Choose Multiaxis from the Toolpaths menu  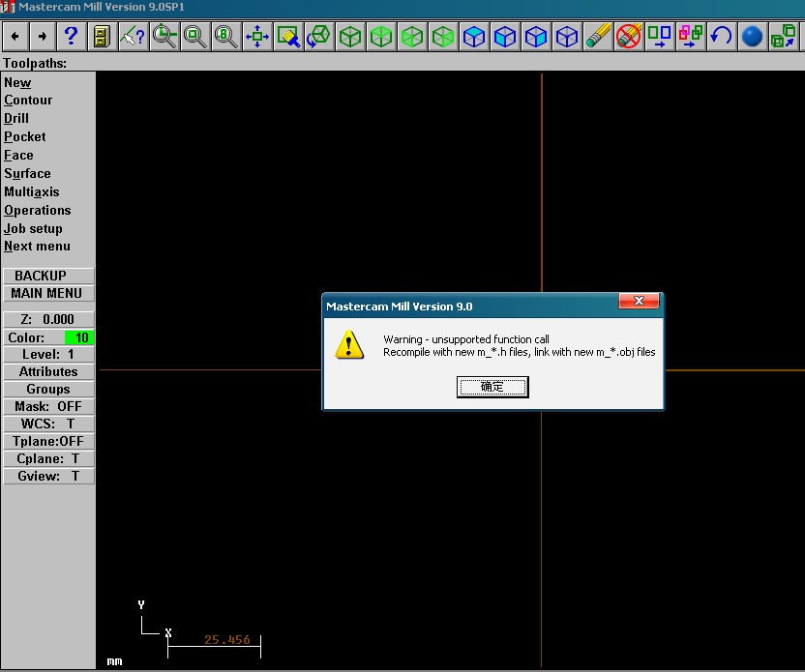point(32,191)
